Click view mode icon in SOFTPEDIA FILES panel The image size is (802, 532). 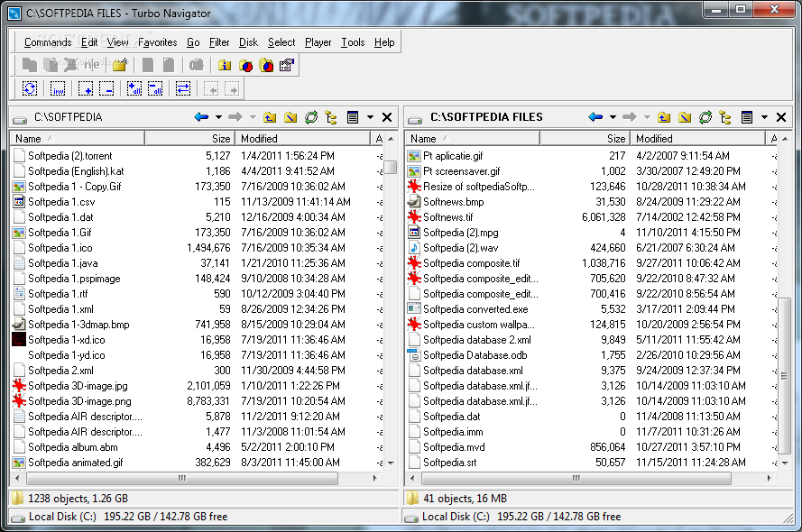pyautogui.click(x=747, y=117)
